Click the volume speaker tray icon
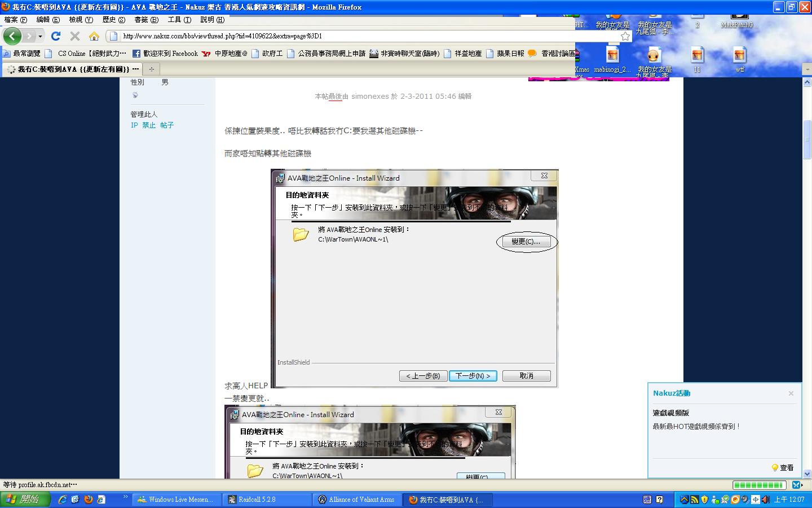 [766, 500]
